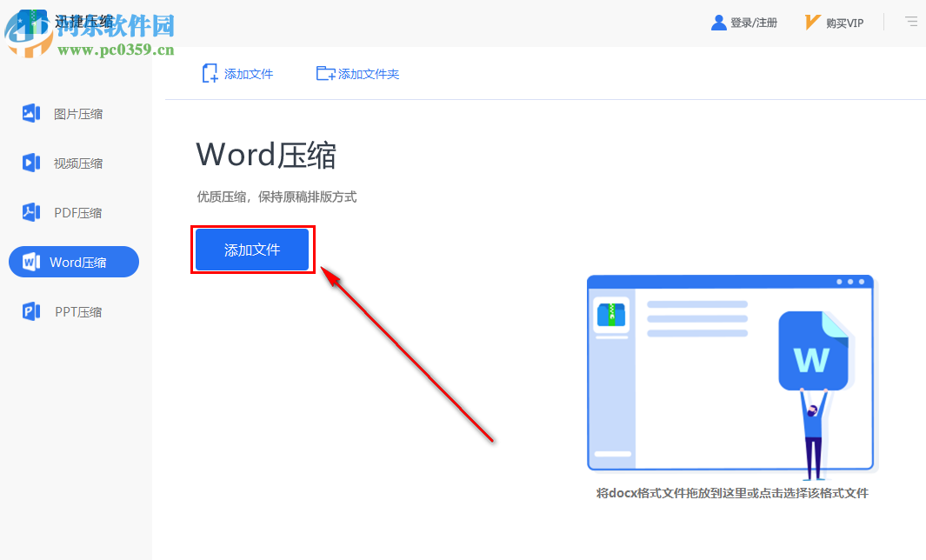Viewport: 926px width, 560px height.
Task: Open the 视频压缩 tool from sidebar
Action: [x=31, y=163]
